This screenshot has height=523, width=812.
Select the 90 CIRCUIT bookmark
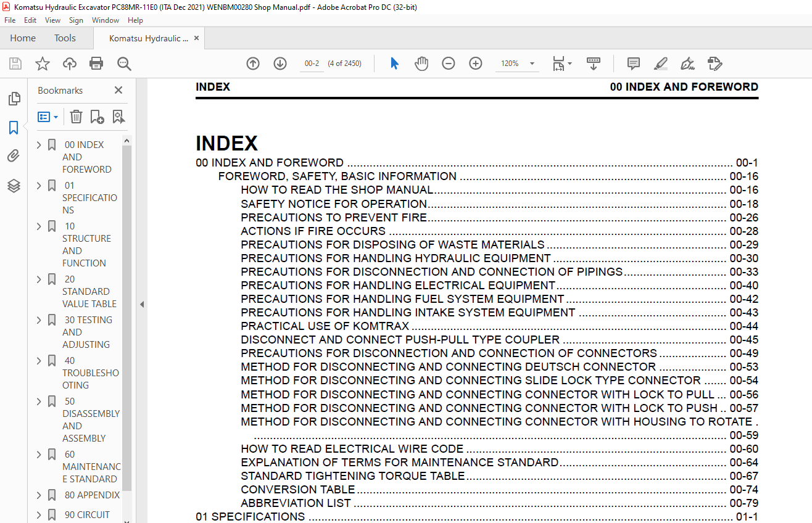coord(87,515)
